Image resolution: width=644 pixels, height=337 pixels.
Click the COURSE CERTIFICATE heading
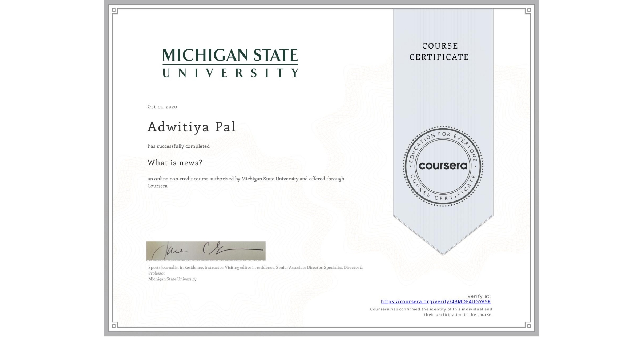pos(439,51)
